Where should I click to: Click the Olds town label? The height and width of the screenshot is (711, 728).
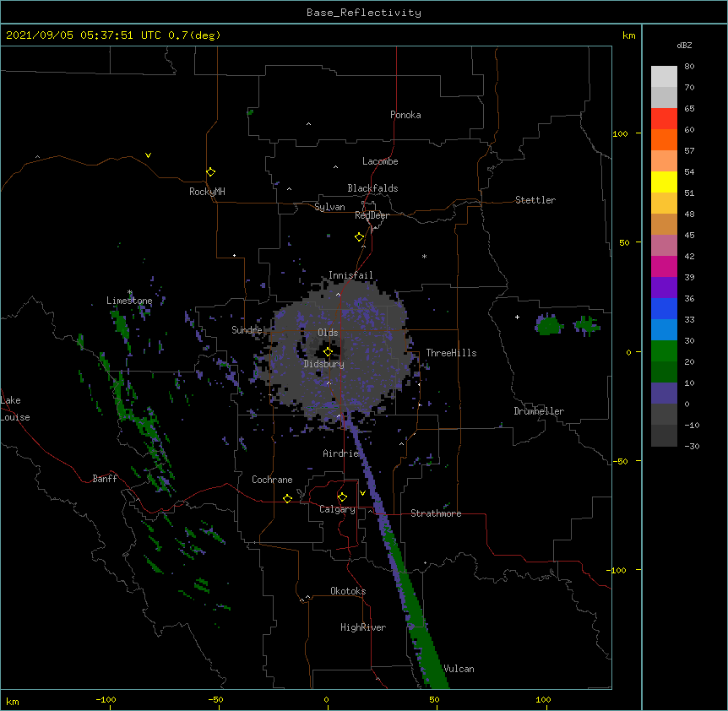pos(328,333)
